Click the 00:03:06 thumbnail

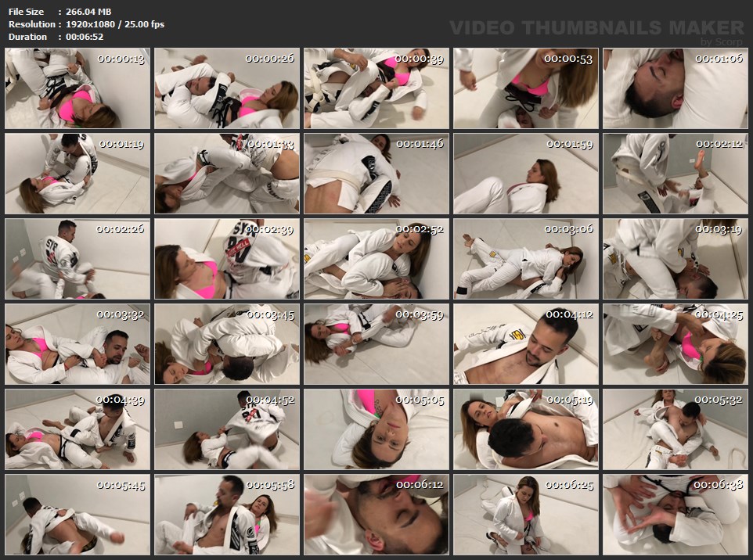click(x=526, y=259)
